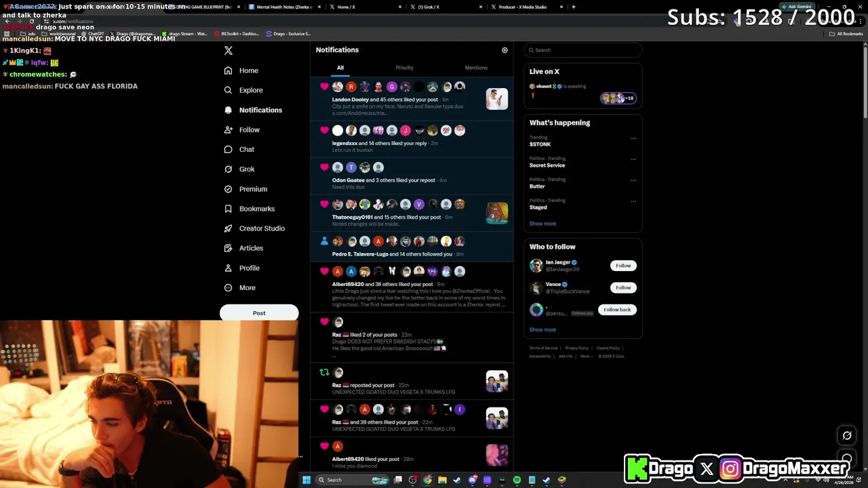Open Raz and 39 others liked notification
This screenshot has height=488, width=868.
point(412,419)
